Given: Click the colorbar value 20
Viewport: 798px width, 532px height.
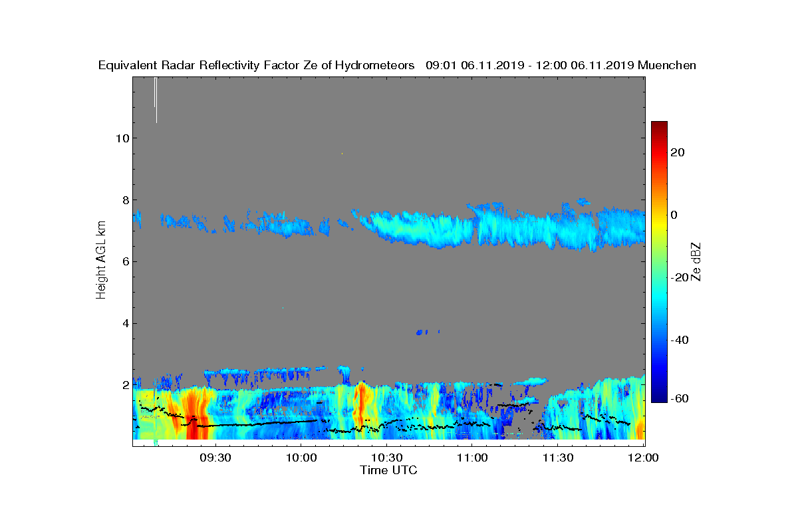Looking at the screenshot, I should pyautogui.click(x=678, y=152).
